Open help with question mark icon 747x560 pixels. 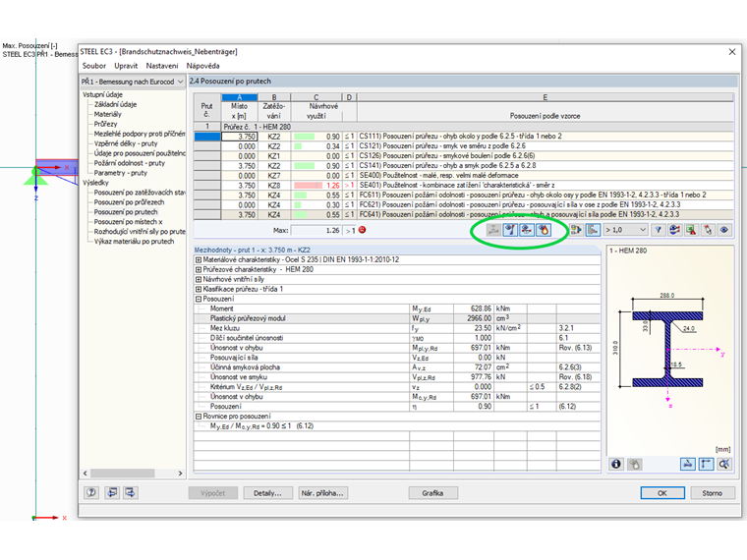click(x=91, y=493)
